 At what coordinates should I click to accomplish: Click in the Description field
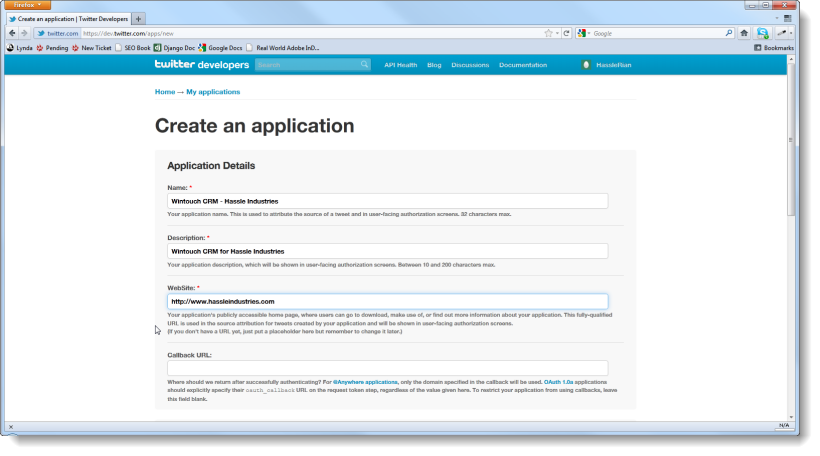pyautogui.click(x=388, y=251)
